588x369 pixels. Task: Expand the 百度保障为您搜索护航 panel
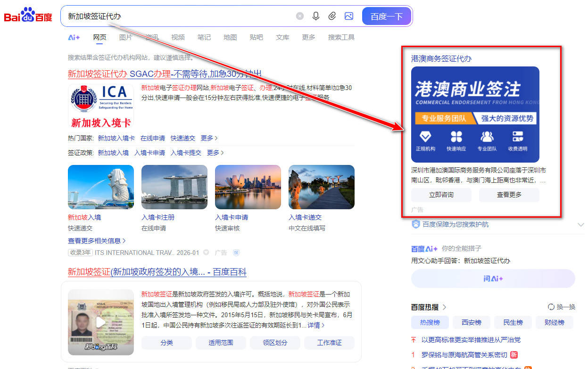pyautogui.click(x=580, y=225)
